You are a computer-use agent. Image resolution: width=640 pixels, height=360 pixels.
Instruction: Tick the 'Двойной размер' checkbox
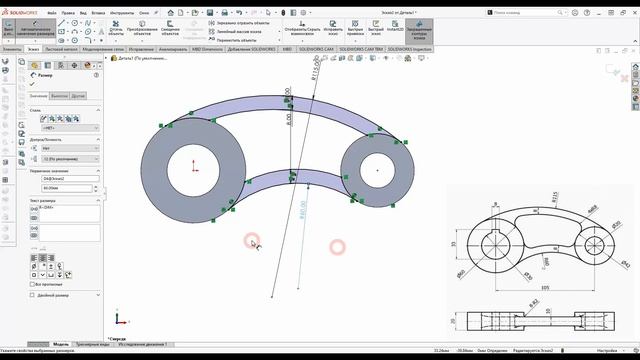pyautogui.click(x=32, y=295)
